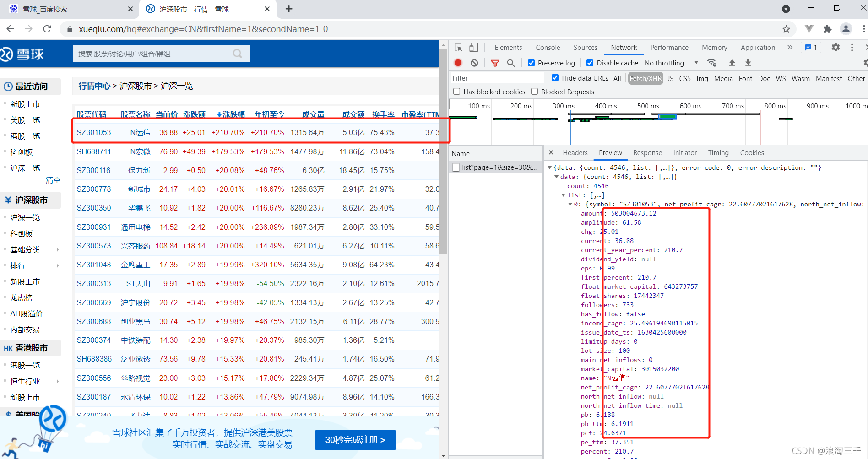This screenshot has width=868, height=459.
Task: Collapse the root response object
Action: point(550,167)
